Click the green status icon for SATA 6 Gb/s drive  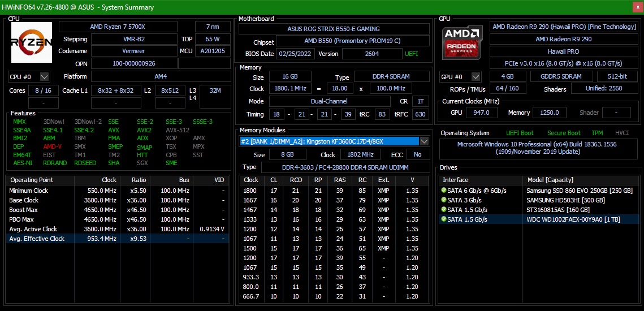click(444, 191)
